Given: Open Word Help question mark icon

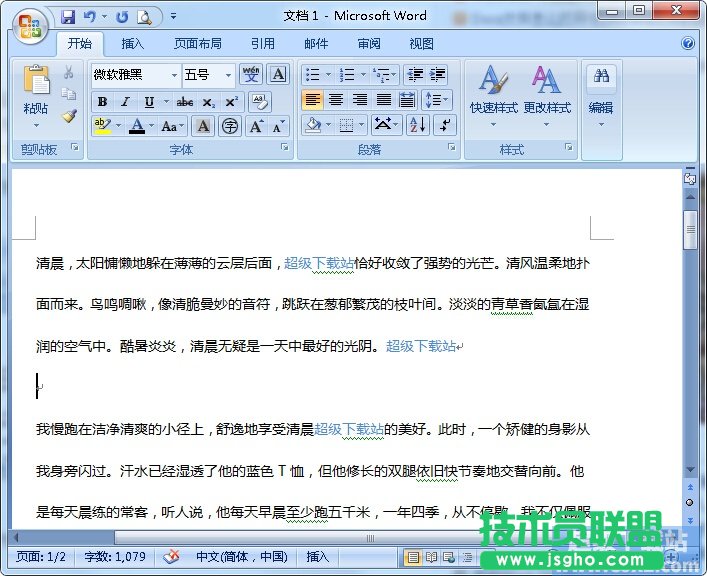Looking at the screenshot, I should point(688,44).
